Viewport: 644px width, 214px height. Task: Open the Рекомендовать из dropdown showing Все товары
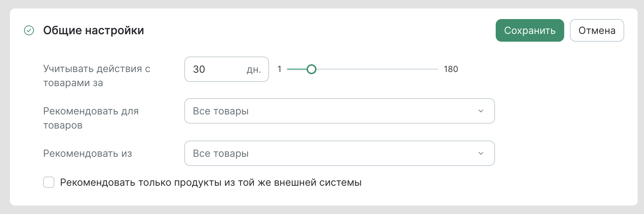(x=339, y=153)
